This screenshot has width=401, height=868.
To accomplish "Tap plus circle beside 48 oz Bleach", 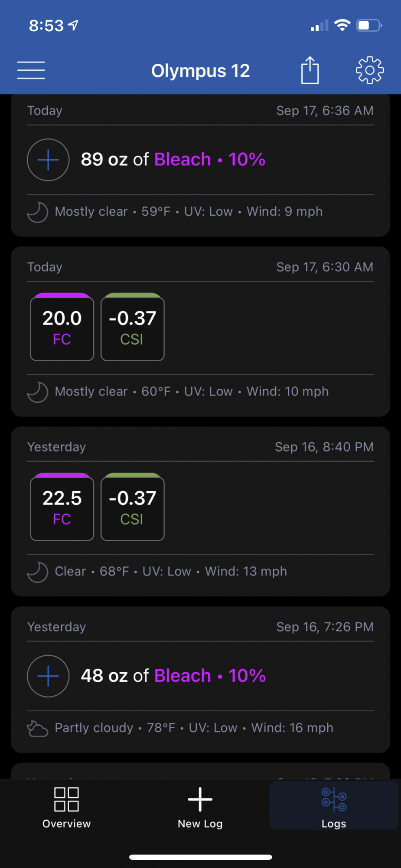I will 48,676.
